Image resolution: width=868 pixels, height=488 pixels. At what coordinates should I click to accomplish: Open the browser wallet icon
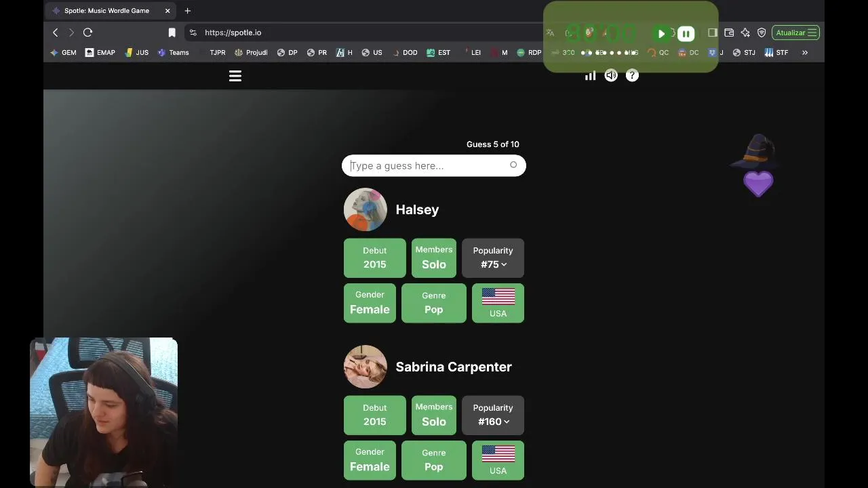[729, 33]
